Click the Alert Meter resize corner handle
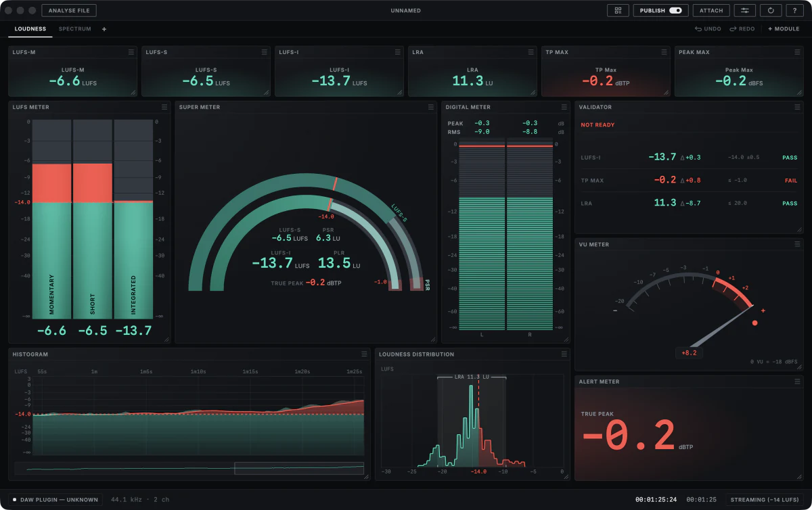This screenshot has height=510, width=812. [799, 476]
